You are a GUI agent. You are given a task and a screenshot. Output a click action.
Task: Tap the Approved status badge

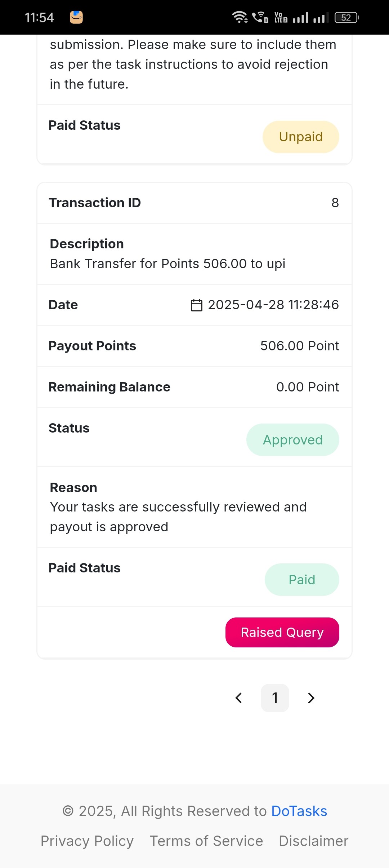click(293, 440)
